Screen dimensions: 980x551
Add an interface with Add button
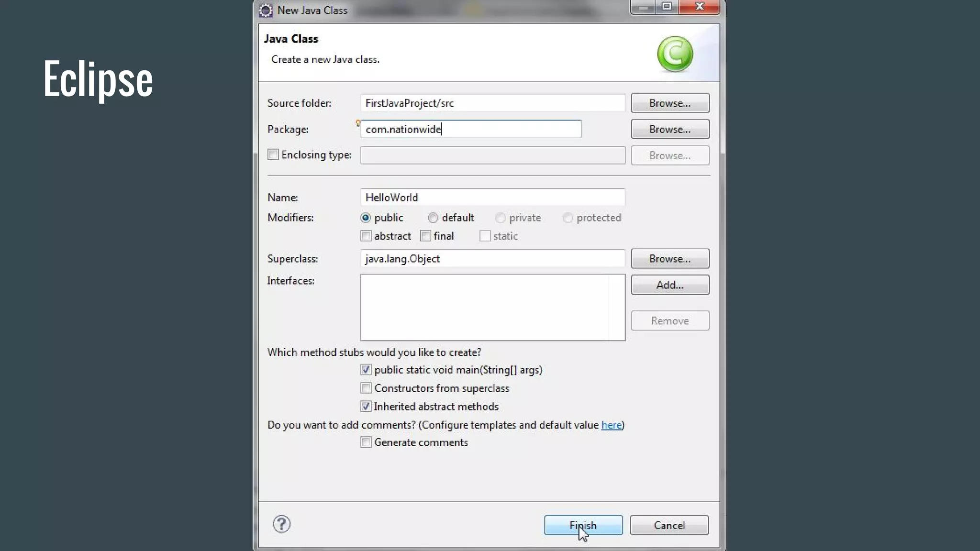pos(669,285)
